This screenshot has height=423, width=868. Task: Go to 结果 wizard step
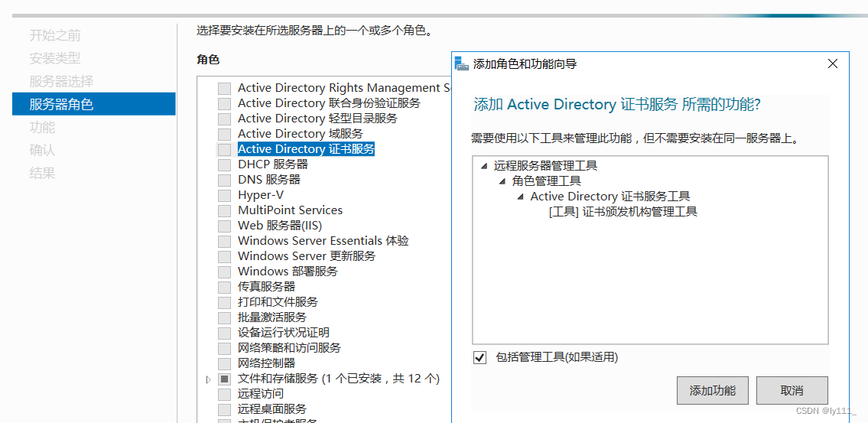pos(42,174)
